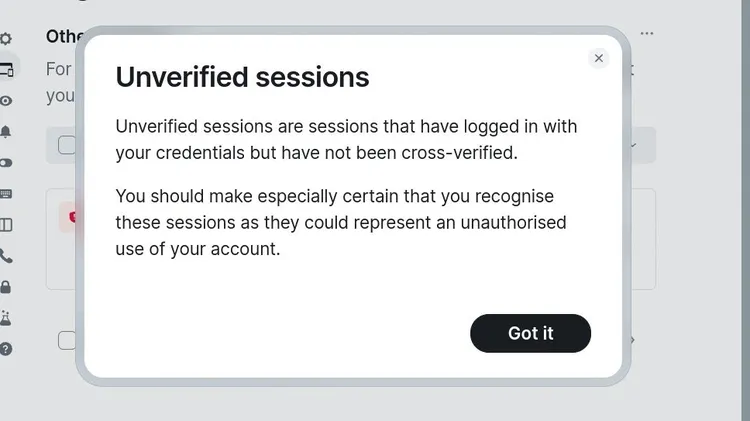Open Voice & Video phone icon
This screenshot has height=421, width=750.
coord(6,256)
